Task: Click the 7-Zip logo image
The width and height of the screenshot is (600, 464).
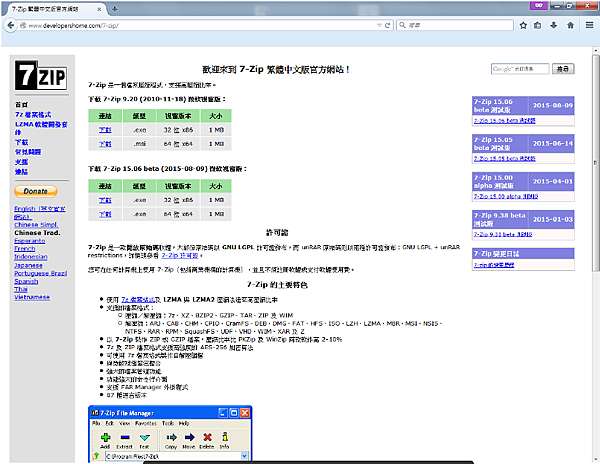Action: pyautogui.click(x=41, y=75)
